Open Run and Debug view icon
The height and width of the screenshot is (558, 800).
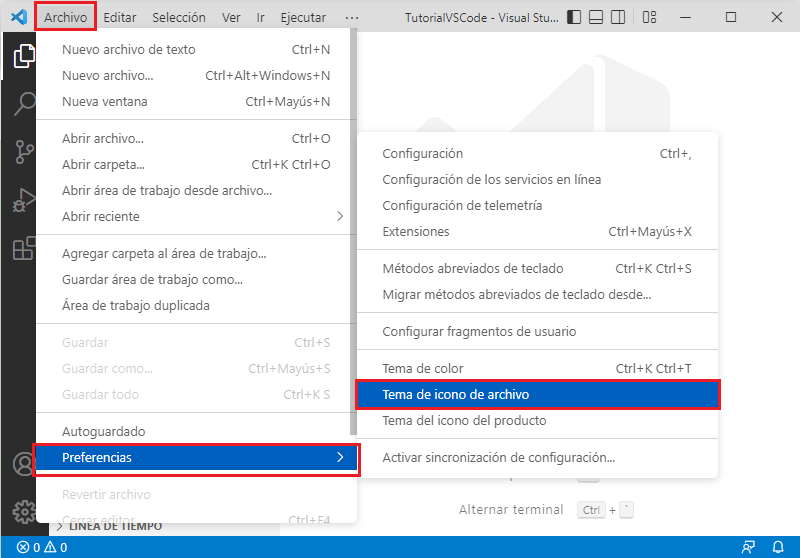point(23,200)
